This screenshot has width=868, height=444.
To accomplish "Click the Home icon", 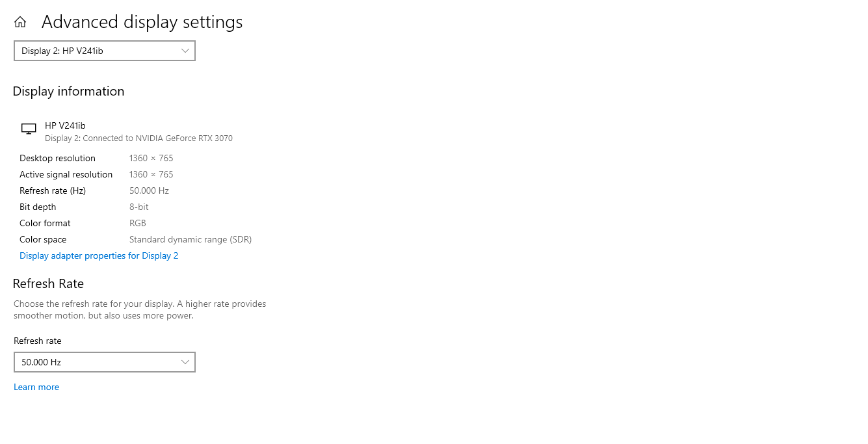I will pos(20,22).
